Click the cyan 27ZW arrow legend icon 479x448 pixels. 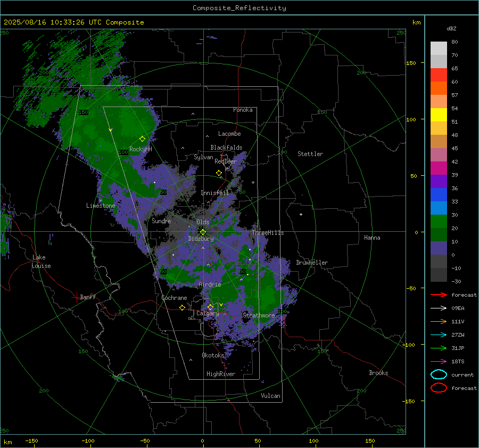439,335
